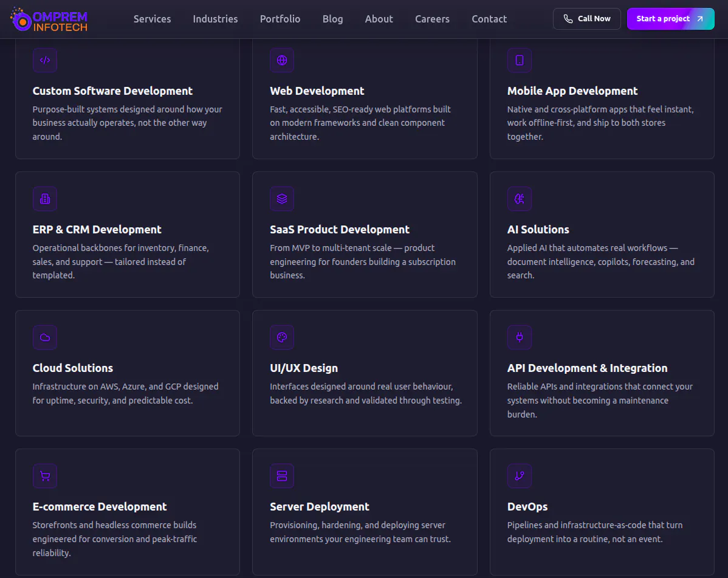Click the git branch icon above DevOps

click(x=520, y=476)
